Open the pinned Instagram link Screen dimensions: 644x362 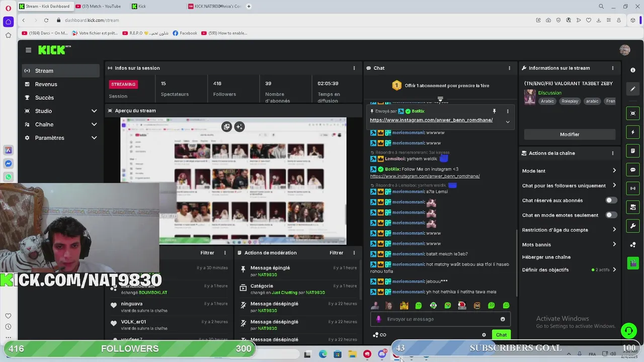(431, 120)
